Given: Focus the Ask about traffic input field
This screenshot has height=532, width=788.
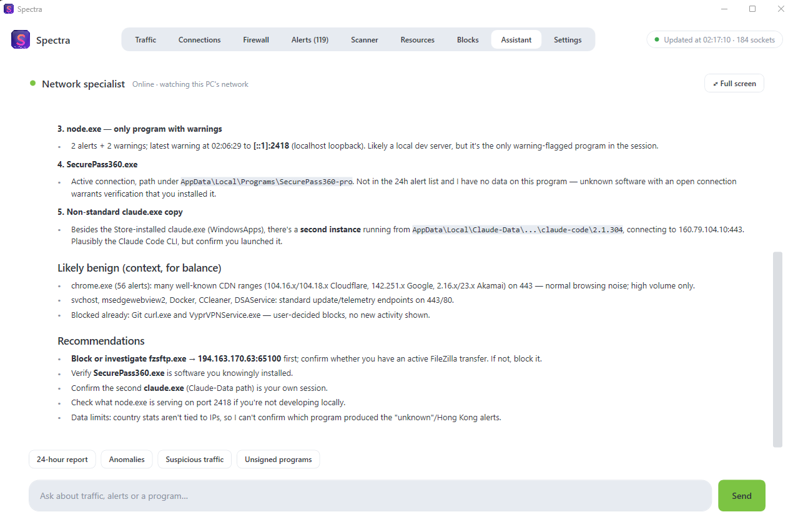Looking at the screenshot, I should click(370, 495).
